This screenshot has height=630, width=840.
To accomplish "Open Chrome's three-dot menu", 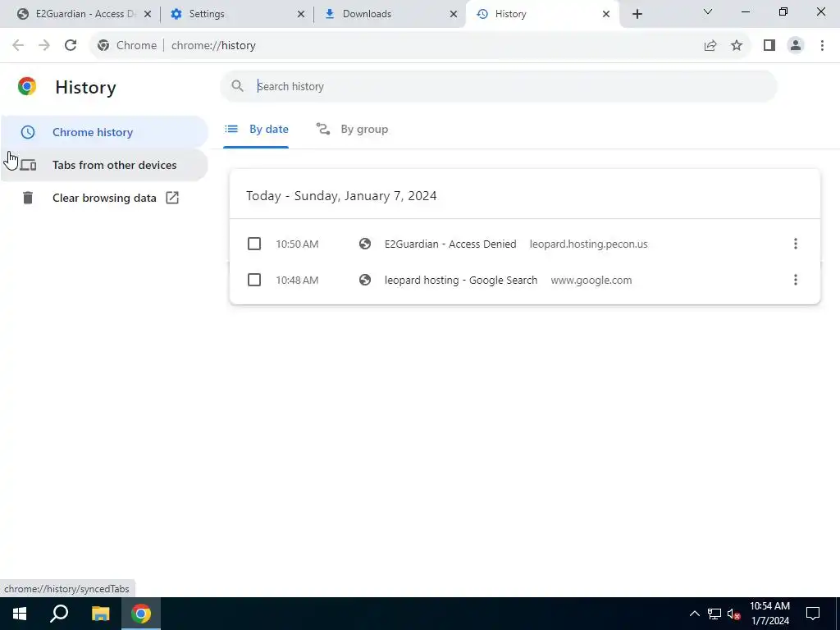I will (x=822, y=46).
